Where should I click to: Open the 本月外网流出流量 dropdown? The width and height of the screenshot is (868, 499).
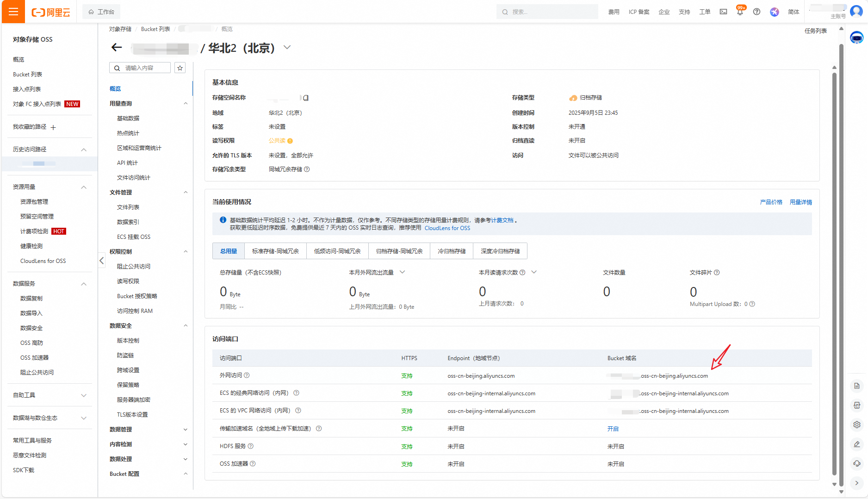pos(402,272)
